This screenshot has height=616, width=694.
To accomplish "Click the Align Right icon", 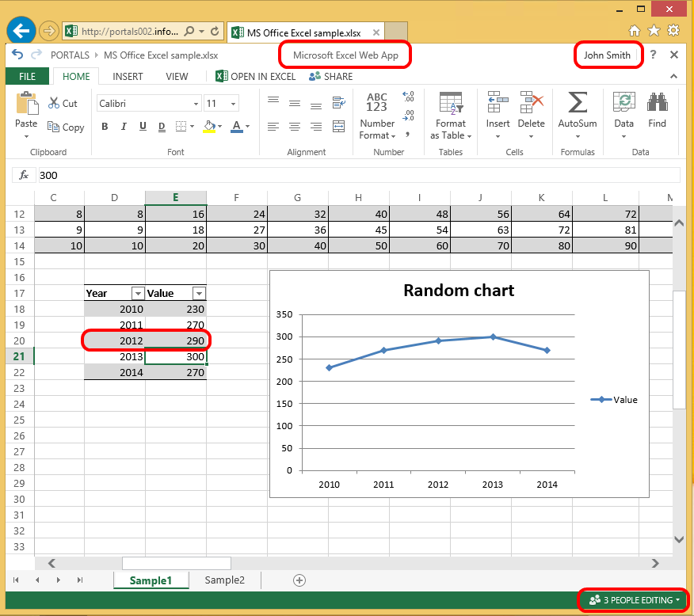I will [315, 127].
